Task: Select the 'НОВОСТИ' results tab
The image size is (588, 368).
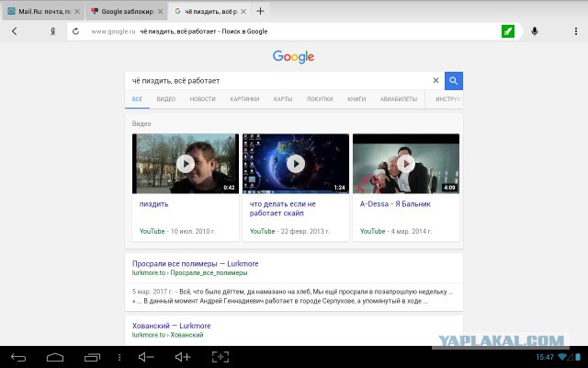Action: pyautogui.click(x=202, y=99)
